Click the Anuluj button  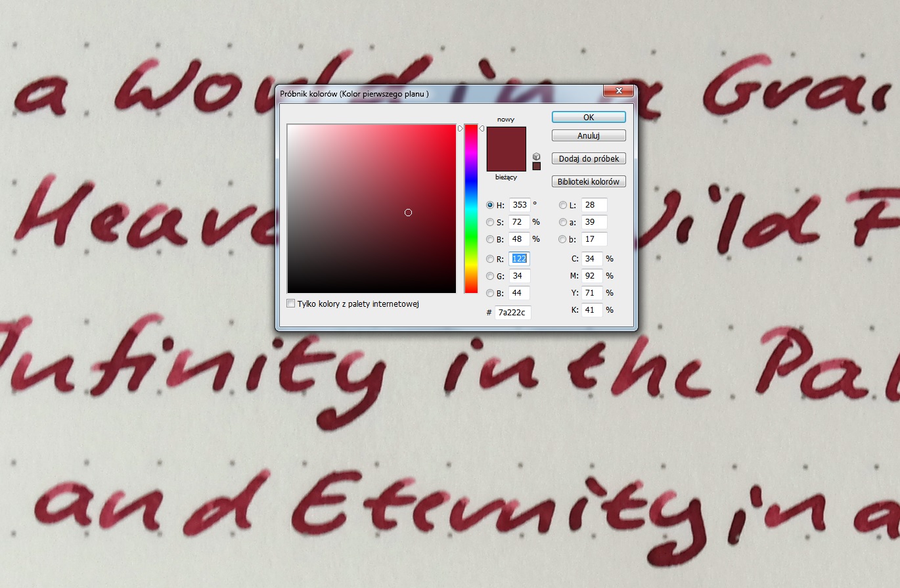click(x=589, y=136)
